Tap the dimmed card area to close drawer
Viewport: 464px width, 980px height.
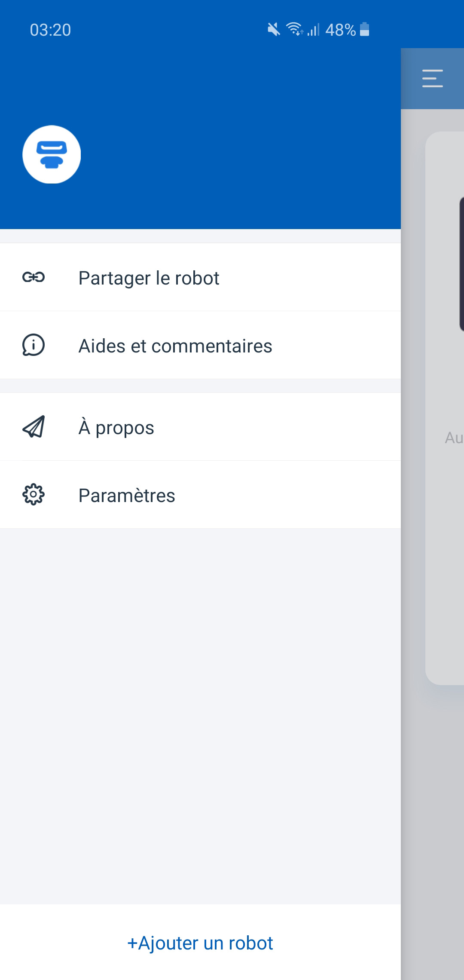pos(445,559)
